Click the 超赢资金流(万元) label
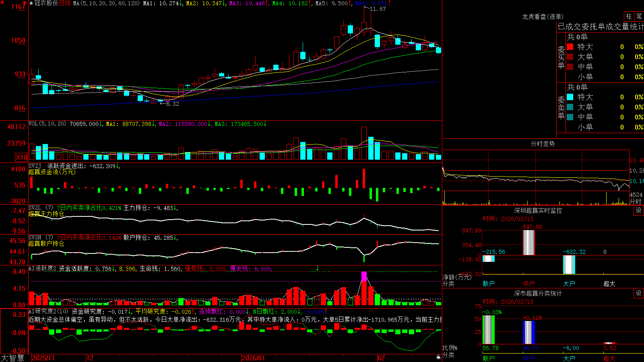Image resolution: width=644 pixels, height=362 pixels. pyautogui.click(x=52, y=172)
